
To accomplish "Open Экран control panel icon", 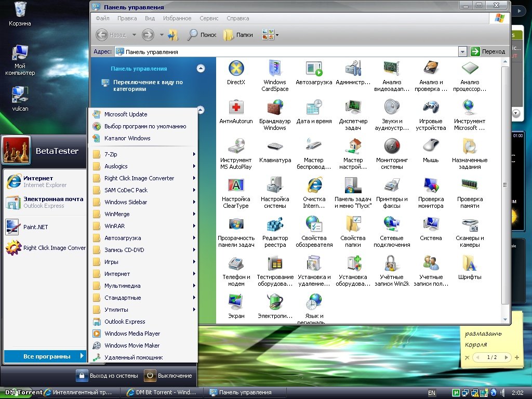I will pos(236,307).
